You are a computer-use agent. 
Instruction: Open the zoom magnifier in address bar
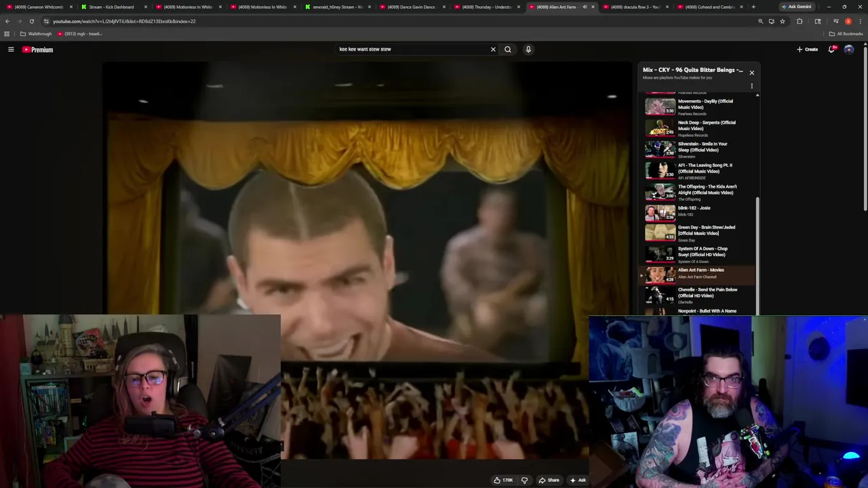click(760, 21)
